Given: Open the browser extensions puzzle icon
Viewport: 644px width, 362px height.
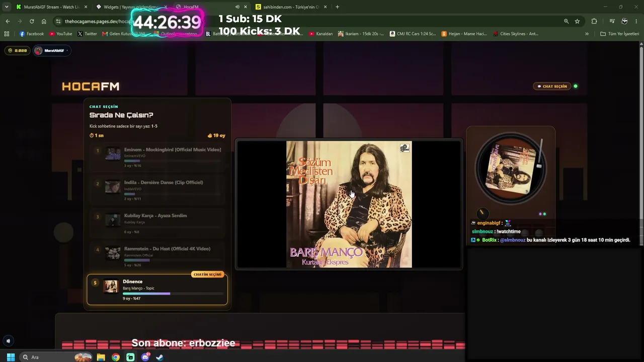Looking at the screenshot, I should coord(594,21).
